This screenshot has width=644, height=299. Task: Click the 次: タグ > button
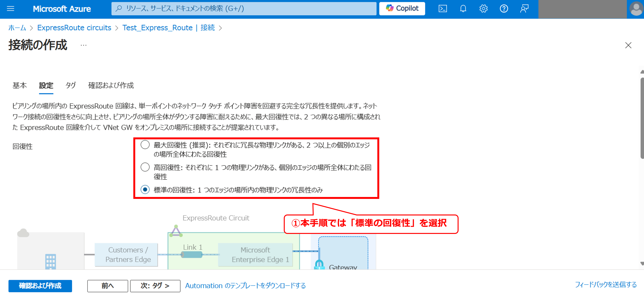[155, 286]
